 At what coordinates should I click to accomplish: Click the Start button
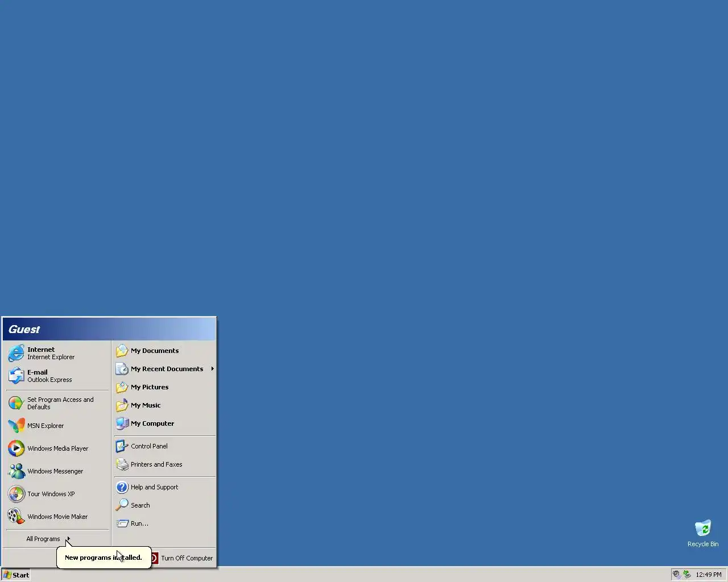point(16,575)
